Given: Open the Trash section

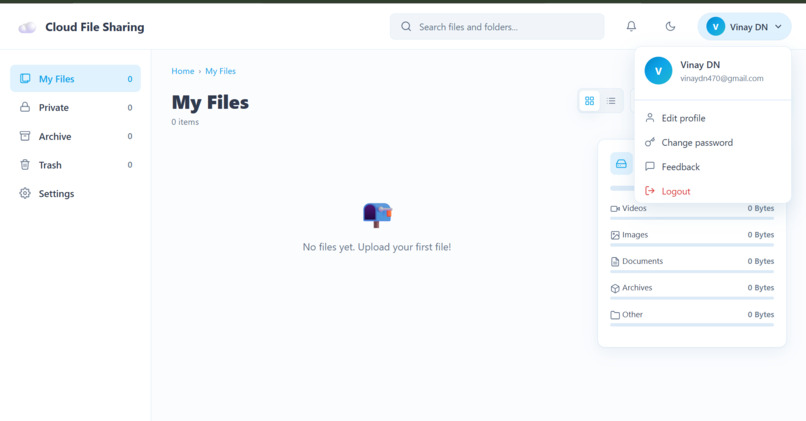Looking at the screenshot, I should pos(76,165).
